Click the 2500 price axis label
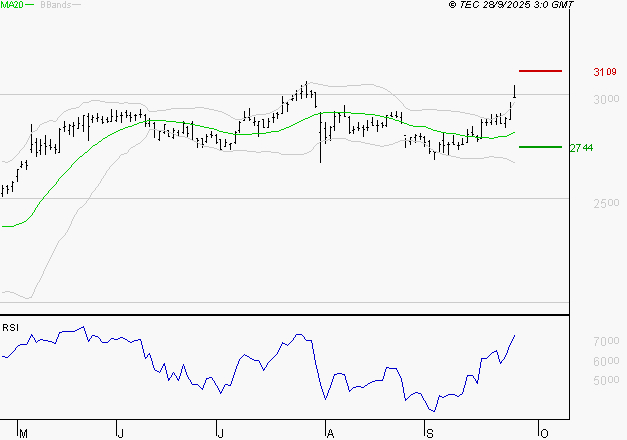The height and width of the screenshot is (440, 627). click(x=604, y=204)
